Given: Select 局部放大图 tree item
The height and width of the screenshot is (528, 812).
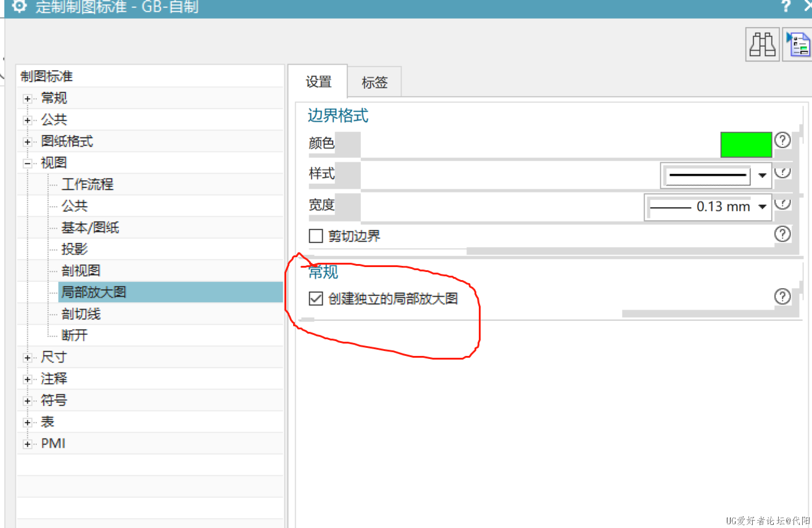Looking at the screenshot, I should (x=94, y=292).
